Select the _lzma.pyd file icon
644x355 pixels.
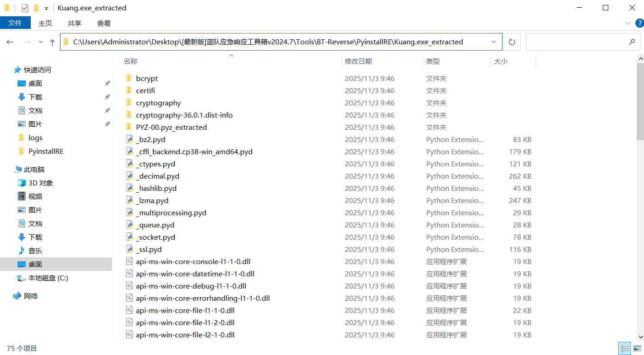click(129, 200)
